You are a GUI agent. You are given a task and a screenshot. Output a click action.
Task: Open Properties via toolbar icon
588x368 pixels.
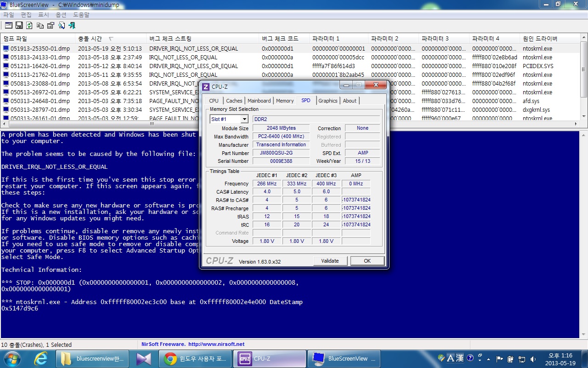[51, 25]
